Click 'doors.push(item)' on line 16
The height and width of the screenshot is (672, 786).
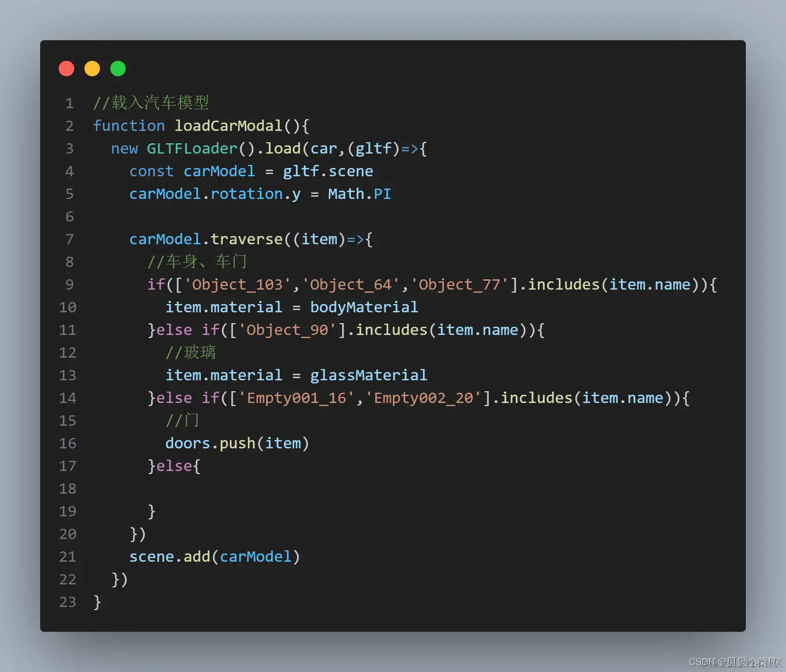(x=237, y=443)
